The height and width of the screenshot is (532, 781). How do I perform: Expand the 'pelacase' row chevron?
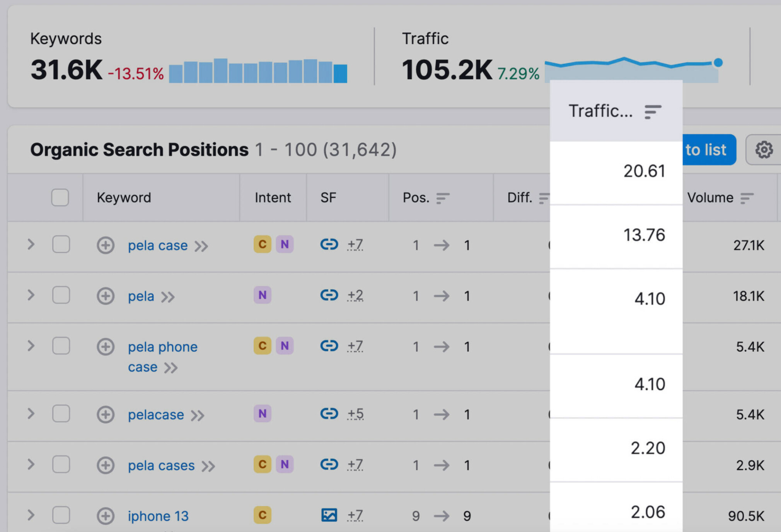31,414
